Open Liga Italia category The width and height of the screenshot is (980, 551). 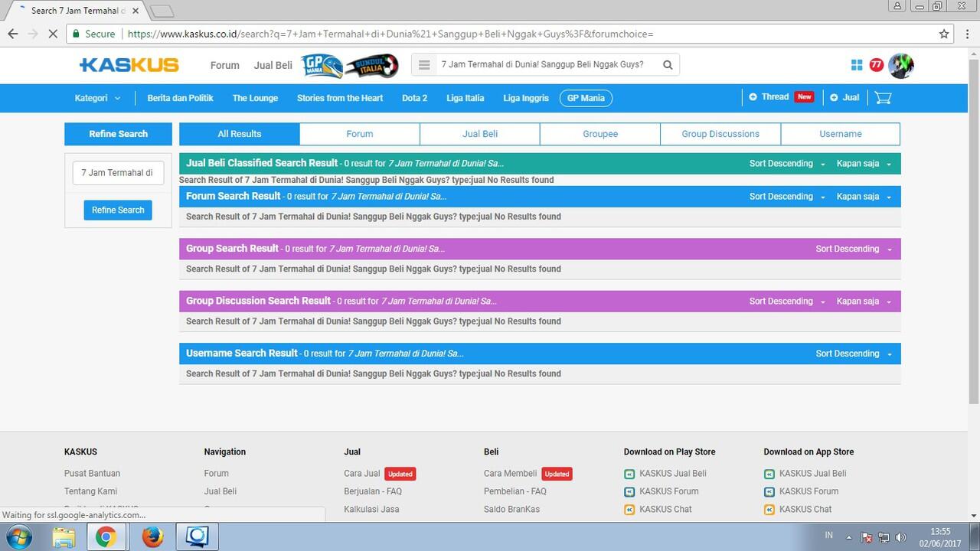click(465, 98)
